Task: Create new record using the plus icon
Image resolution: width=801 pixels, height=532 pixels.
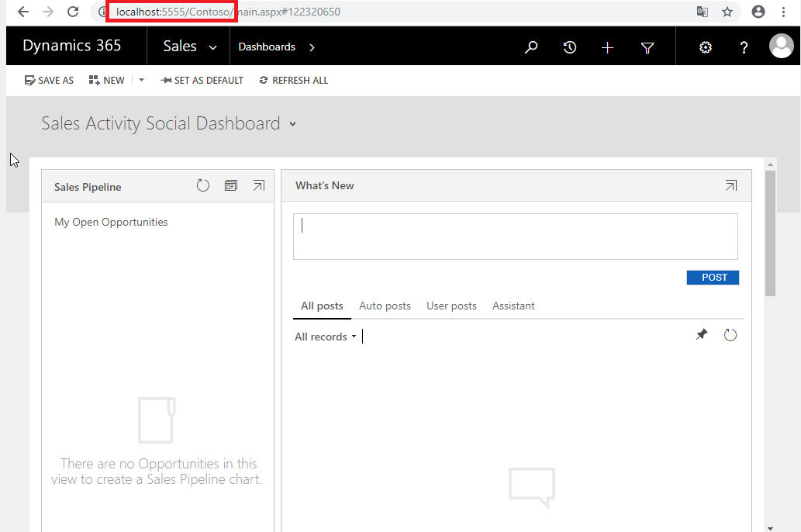Action: pos(608,47)
